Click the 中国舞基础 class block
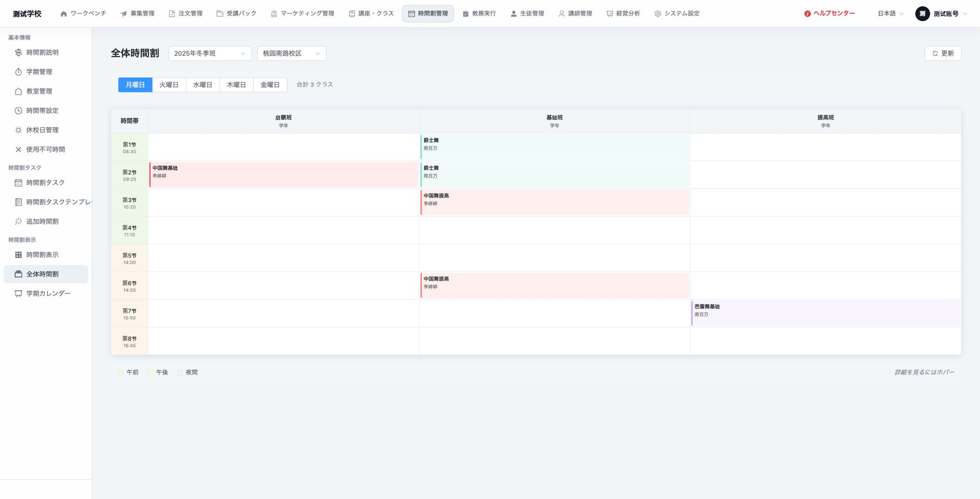 point(284,174)
